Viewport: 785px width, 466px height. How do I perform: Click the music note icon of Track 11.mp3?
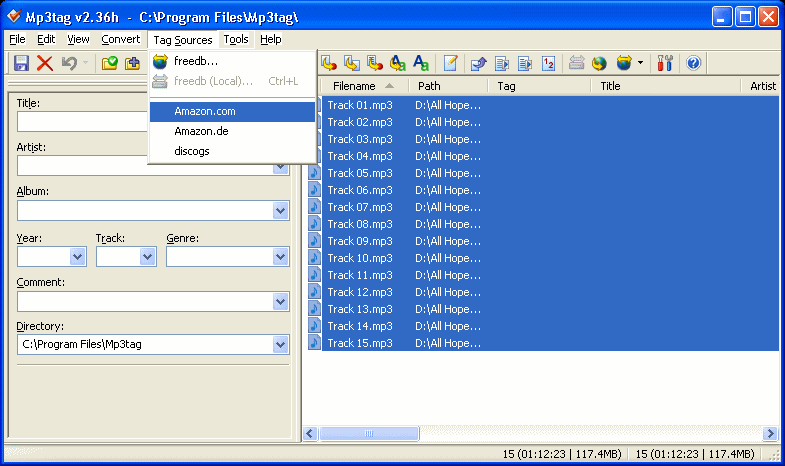pos(314,275)
